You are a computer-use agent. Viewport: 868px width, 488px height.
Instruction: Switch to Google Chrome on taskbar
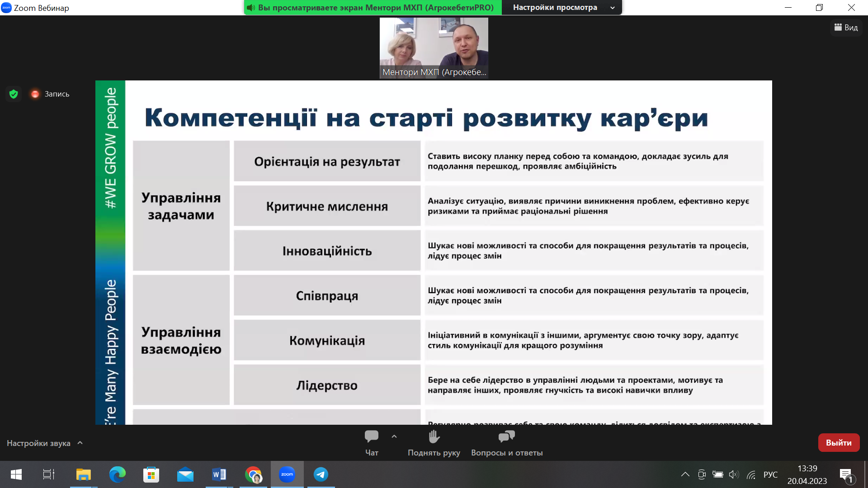pos(253,474)
